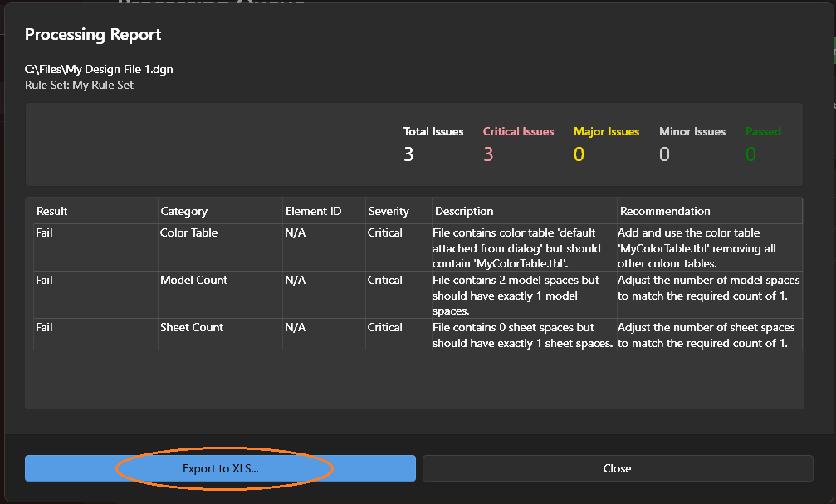This screenshot has width=836, height=504.
Task: Select the Sheet Count category cell
Action: pos(192,328)
